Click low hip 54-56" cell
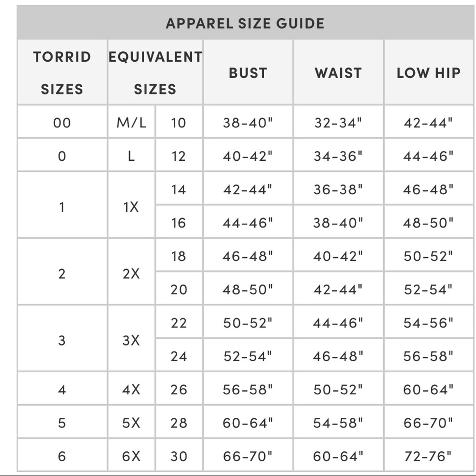 click(429, 322)
